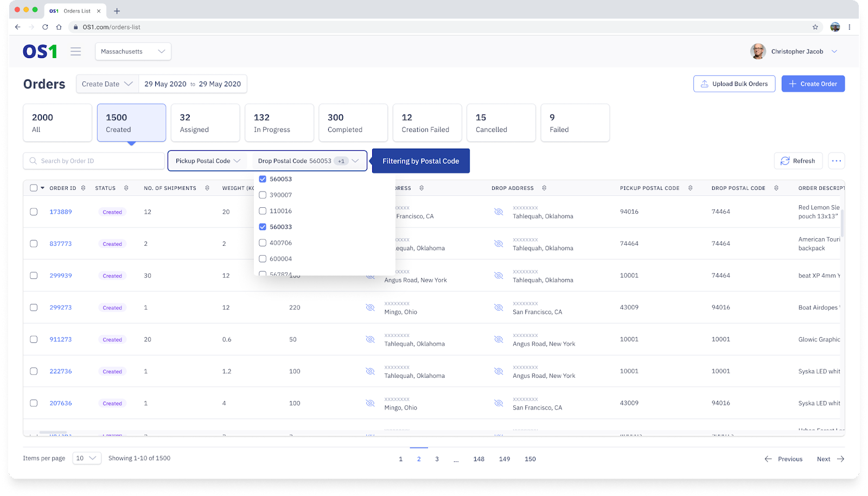
Task: Click the OS1 logo
Action: (x=40, y=52)
